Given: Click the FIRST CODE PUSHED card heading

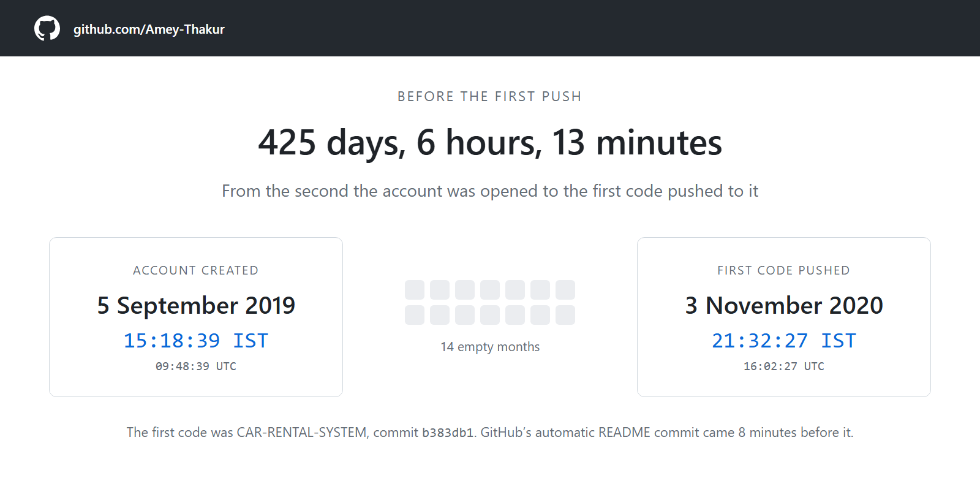Looking at the screenshot, I should coord(784,270).
